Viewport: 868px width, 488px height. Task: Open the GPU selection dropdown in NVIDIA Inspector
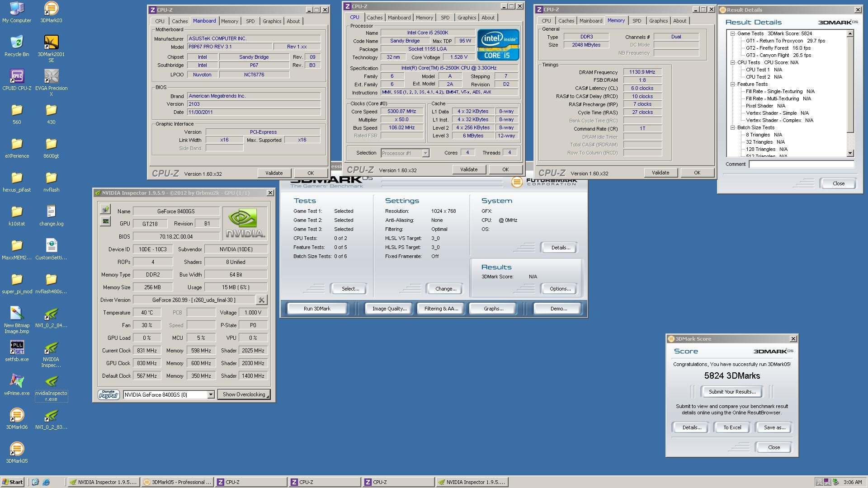[211, 395]
